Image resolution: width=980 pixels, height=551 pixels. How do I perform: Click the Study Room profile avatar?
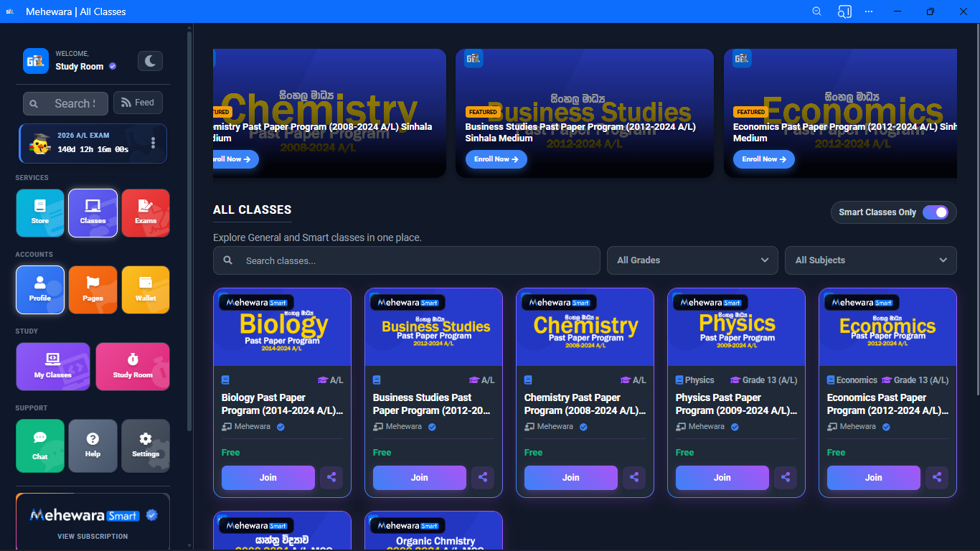click(x=36, y=61)
